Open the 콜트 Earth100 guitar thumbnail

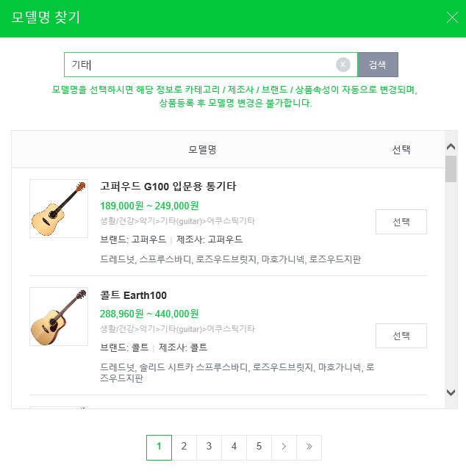tap(59, 317)
